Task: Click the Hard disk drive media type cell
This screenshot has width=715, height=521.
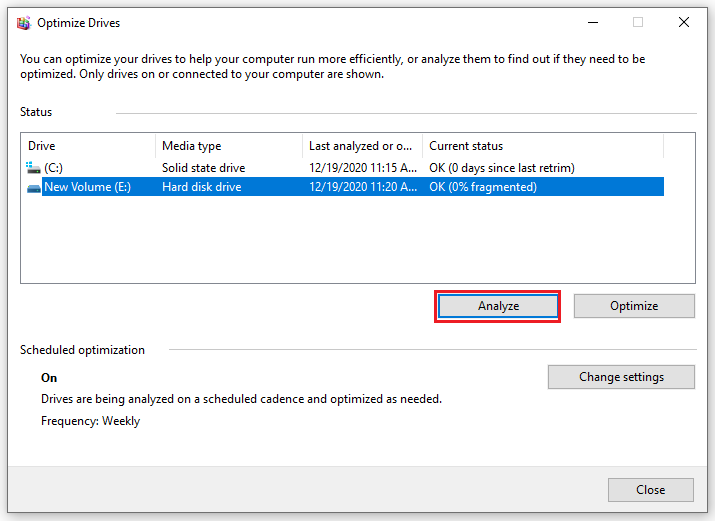Action: point(202,187)
